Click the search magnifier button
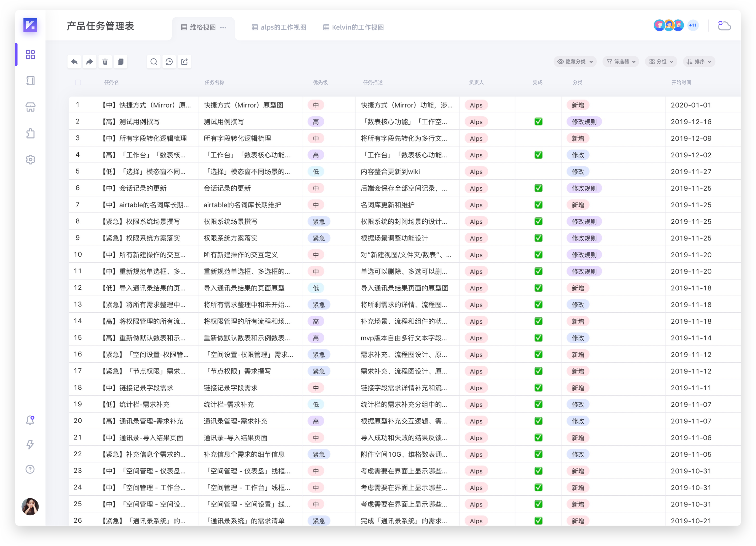The image size is (756, 546). [154, 62]
